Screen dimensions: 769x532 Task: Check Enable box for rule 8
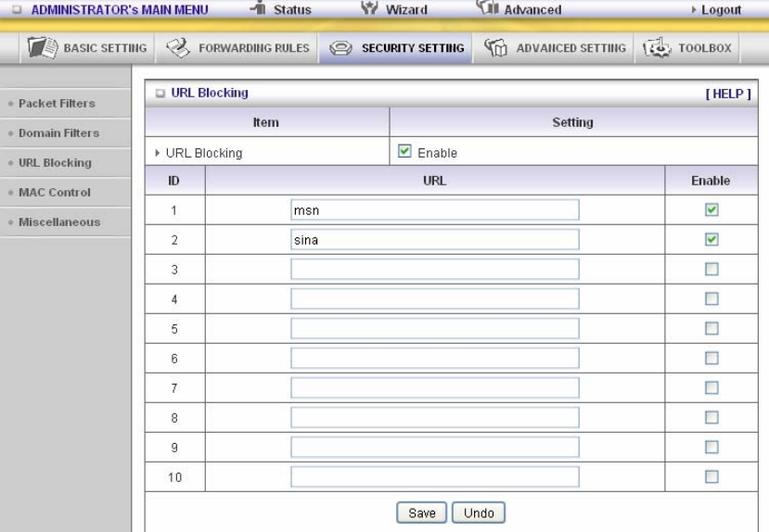click(x=711, y=417)
